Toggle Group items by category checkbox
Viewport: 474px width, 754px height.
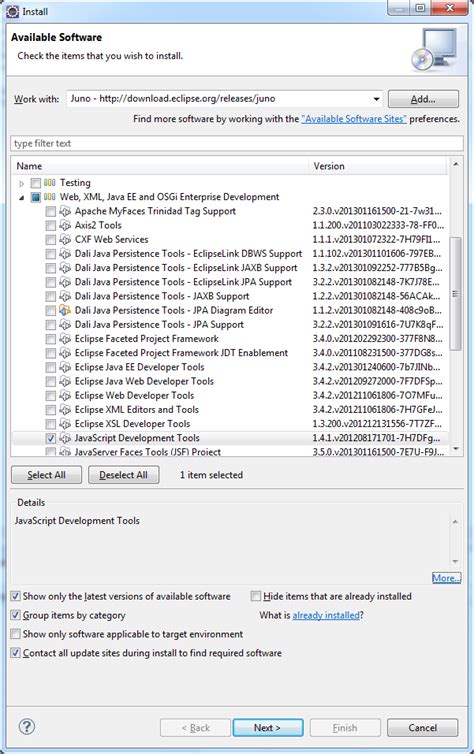pyautogui.click(x=15, y=615)
